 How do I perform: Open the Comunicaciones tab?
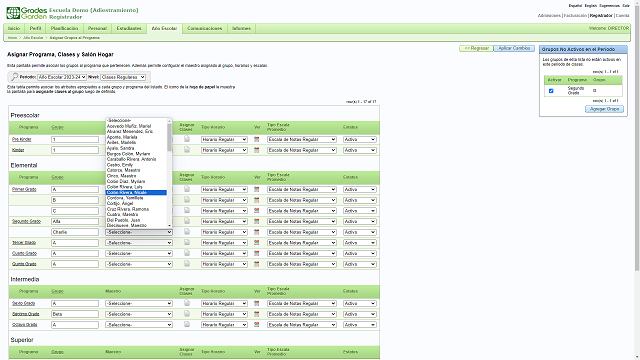point(204,29)
